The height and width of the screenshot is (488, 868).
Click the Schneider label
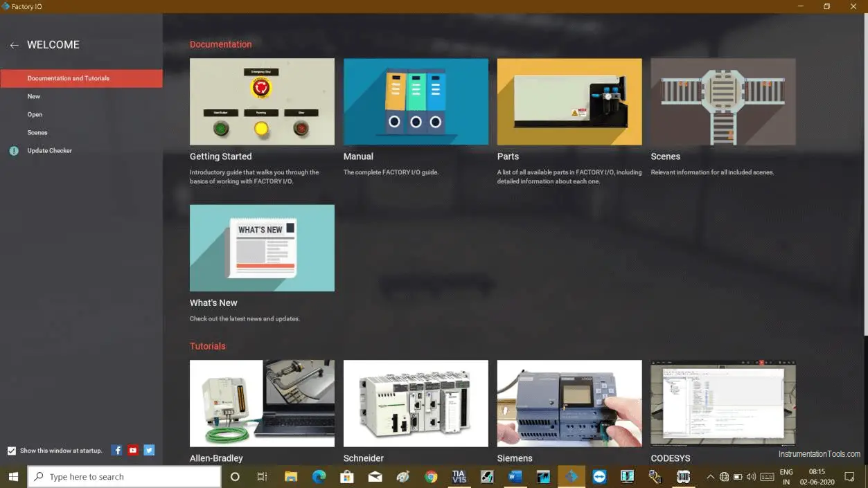pos(364,458)
